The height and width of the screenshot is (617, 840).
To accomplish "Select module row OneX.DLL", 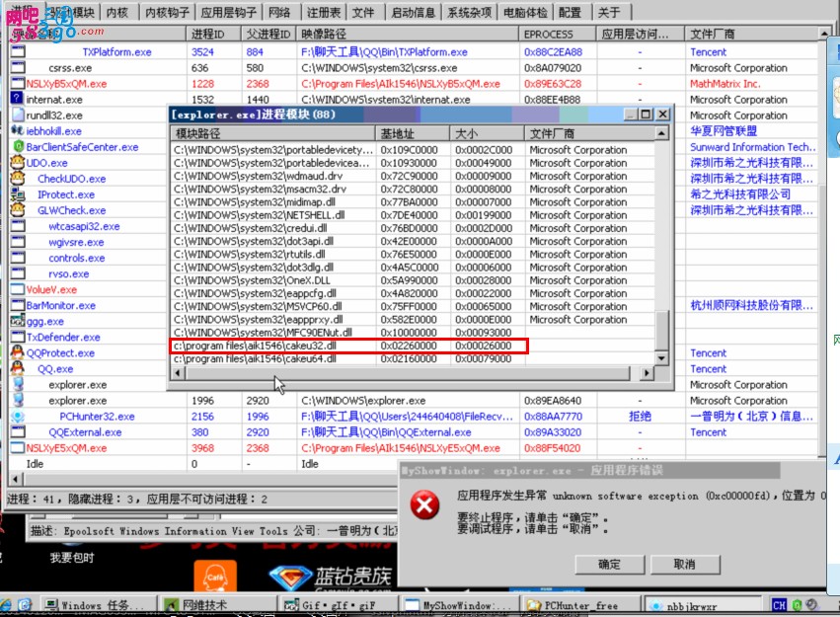I will click(x=413, y=280).
